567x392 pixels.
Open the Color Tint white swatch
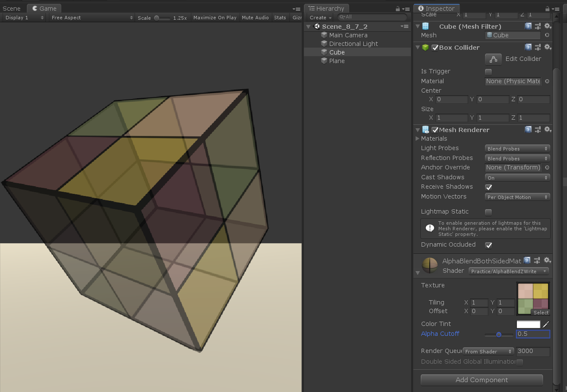pyautogui.click(x=528, y=325)
